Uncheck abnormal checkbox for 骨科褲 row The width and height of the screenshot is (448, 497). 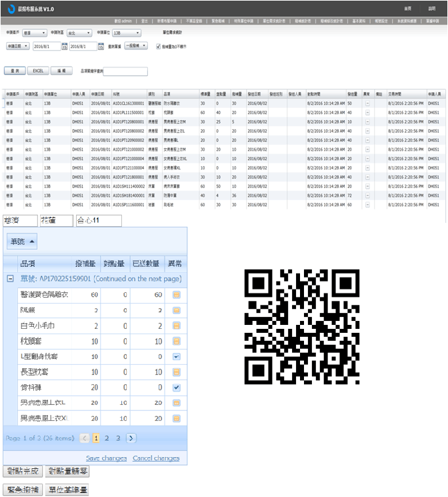pyautogui.click(x=176, y=388)
